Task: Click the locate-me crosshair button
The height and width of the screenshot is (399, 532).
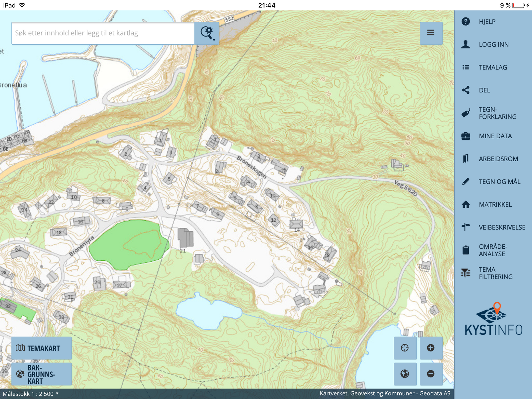Action: pos(405,348)
